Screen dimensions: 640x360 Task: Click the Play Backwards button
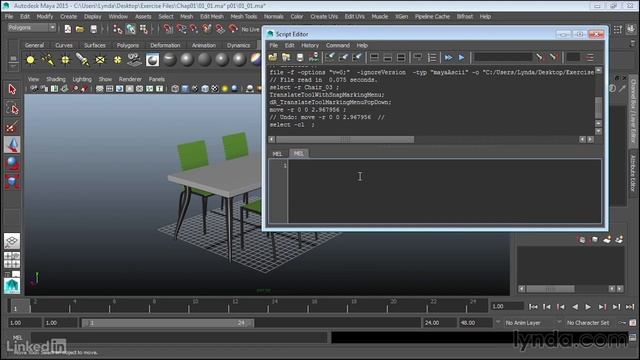pyautogui.click(x=575, y=307)
